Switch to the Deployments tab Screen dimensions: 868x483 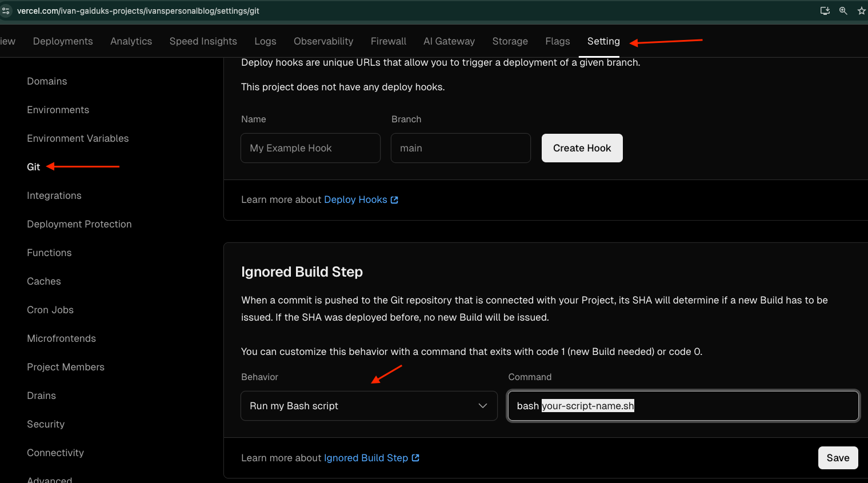[63, 41]
